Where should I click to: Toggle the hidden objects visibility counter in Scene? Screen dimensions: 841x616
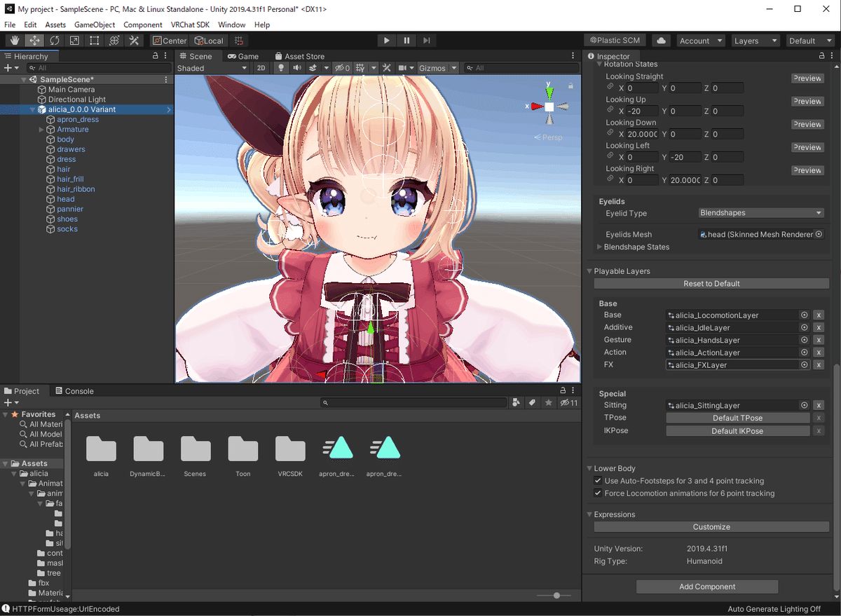point(343,68)
